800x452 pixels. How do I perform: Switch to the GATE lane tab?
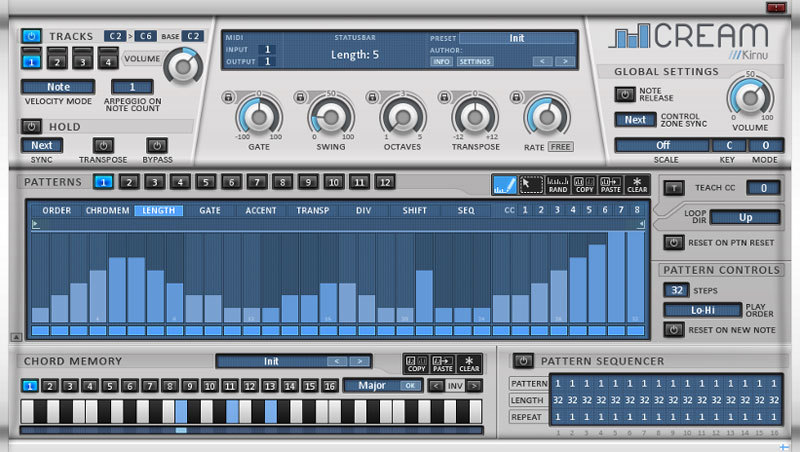click(210, 211)
